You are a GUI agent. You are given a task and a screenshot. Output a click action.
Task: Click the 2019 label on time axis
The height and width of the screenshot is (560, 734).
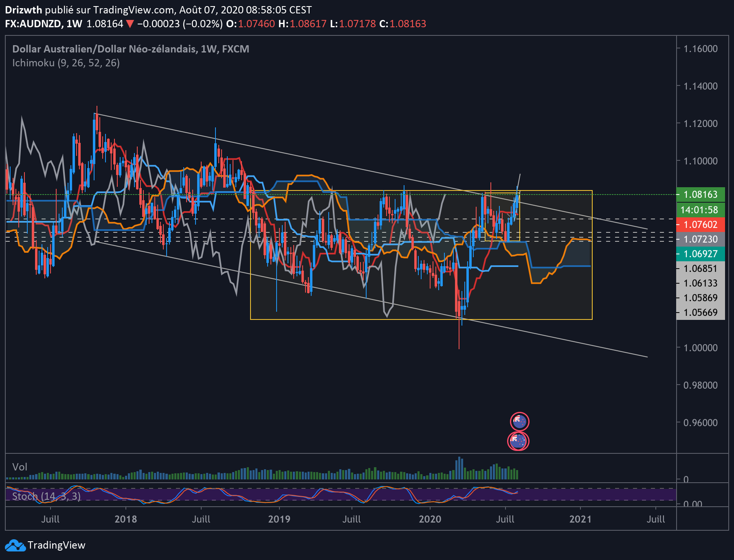(x=279, y=519)
